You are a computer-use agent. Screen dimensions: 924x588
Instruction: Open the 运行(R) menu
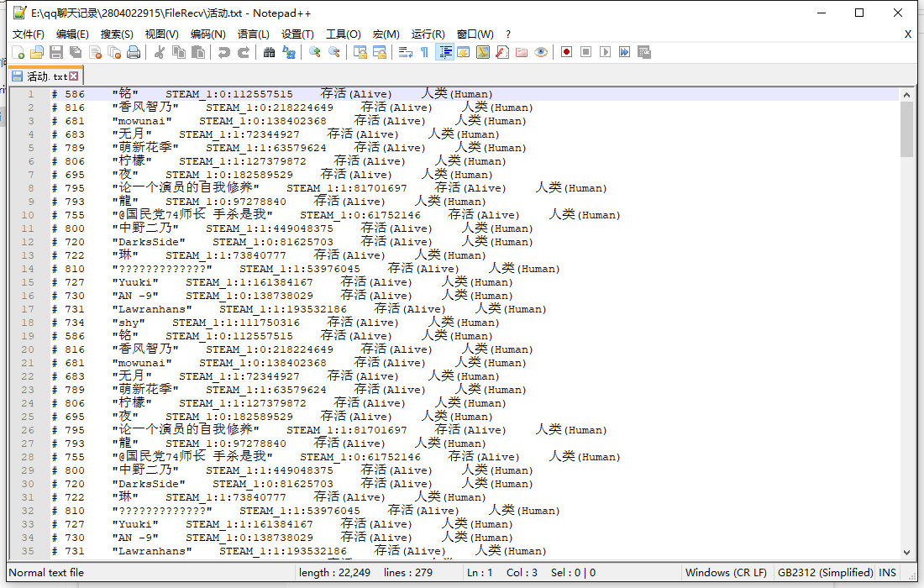click(428, 34)
